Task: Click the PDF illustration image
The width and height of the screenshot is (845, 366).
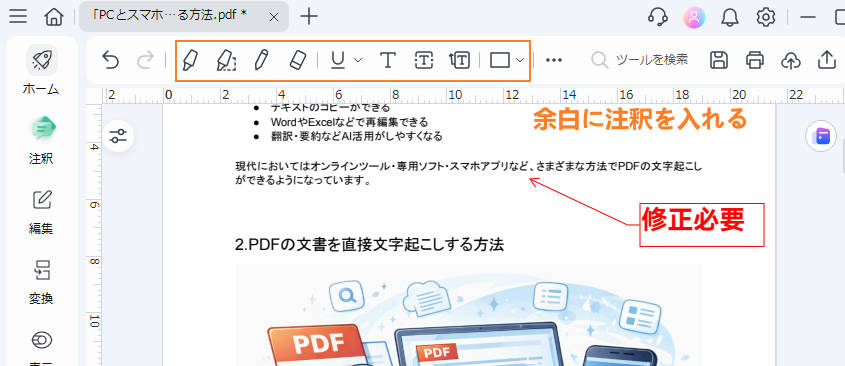Action: 468,315
